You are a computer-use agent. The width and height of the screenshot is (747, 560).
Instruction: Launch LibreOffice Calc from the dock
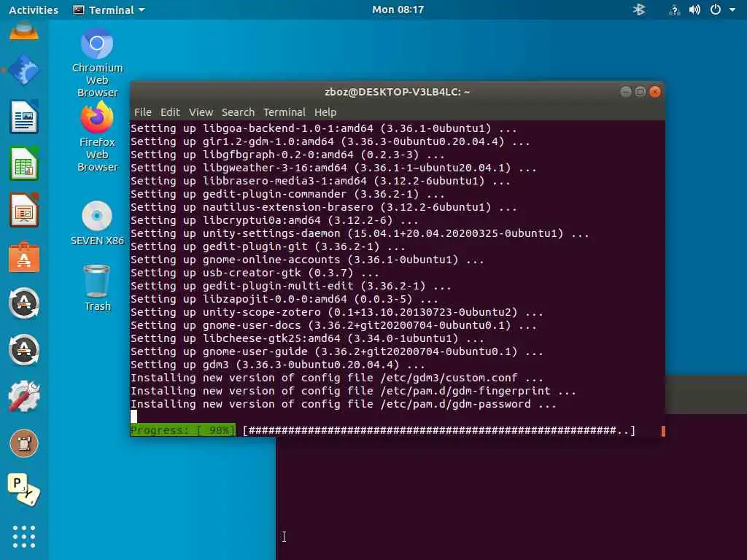tap(24, 163)
